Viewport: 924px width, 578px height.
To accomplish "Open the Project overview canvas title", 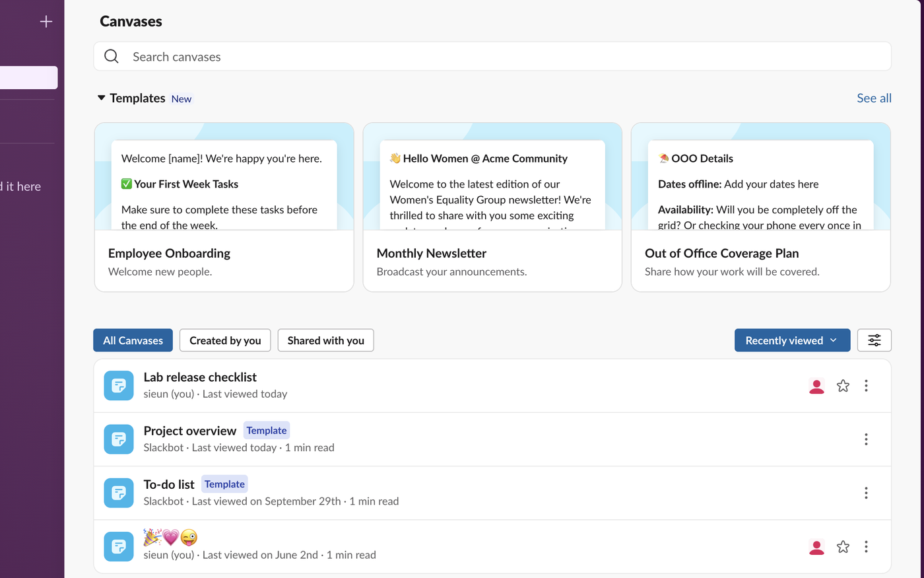I will [190, 431].
